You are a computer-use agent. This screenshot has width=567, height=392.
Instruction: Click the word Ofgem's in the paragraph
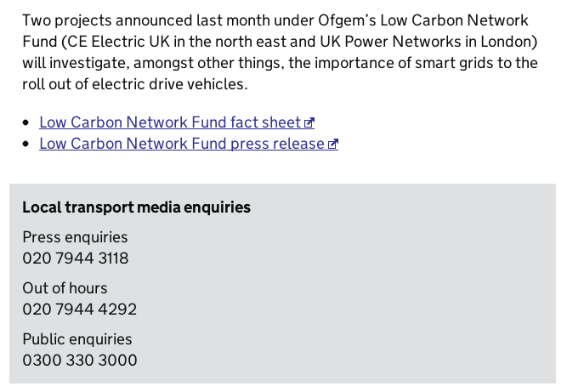[347, 20]
